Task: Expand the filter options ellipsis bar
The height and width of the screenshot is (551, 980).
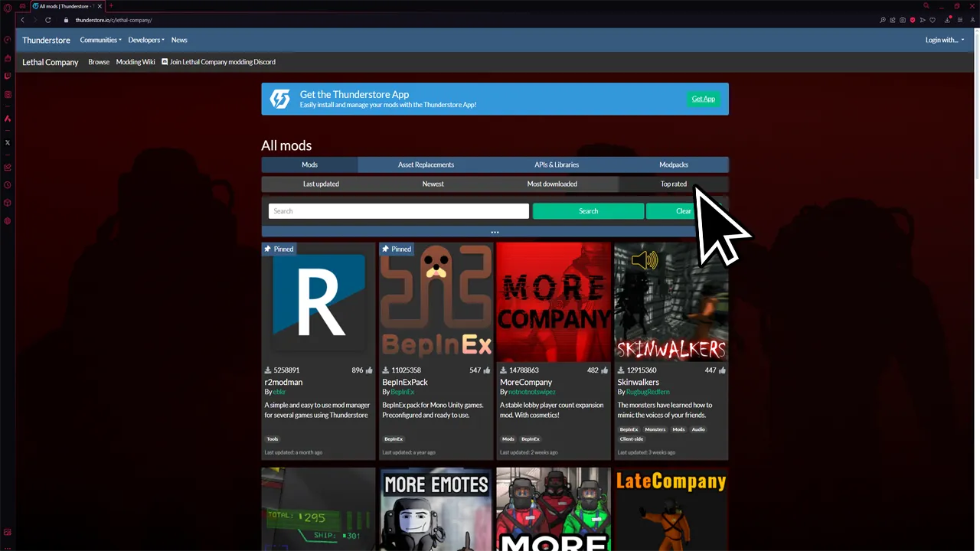Action: (495, 232)
